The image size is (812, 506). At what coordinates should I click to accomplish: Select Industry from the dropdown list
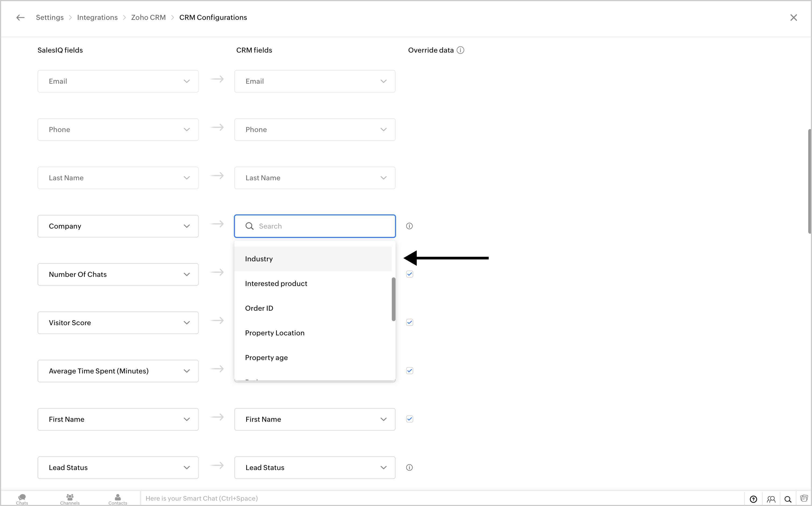[x=259, y=259]
